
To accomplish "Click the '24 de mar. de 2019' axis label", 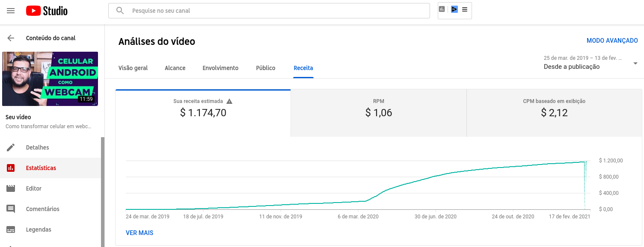I will click(x=148, y=217).
